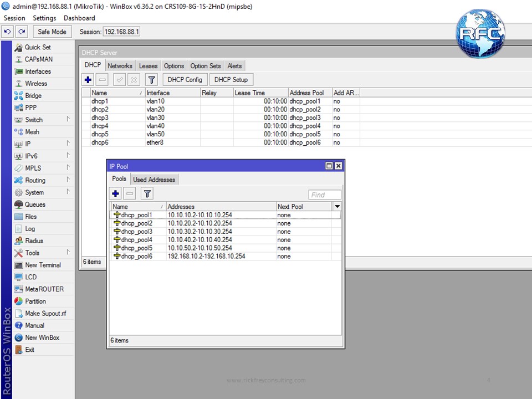
Task: Open the Files window
Action: pyautogui.click(x=32, y=217)
